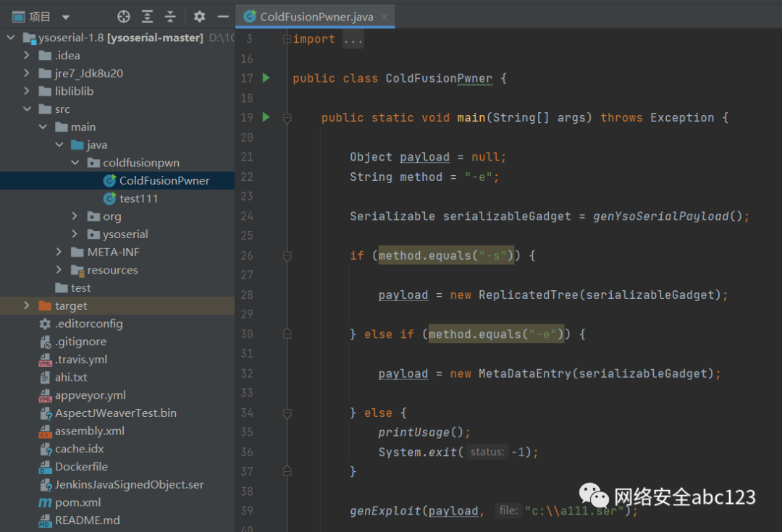Collapse the else block fold marker at line 34
The width and height of the screenshot is (782, 532).
[x=287, y=413]
